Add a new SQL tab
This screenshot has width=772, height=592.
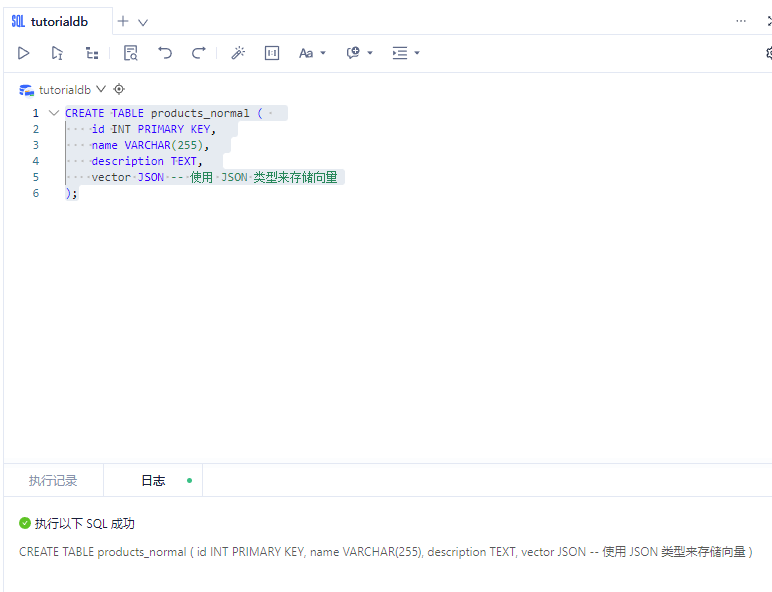coord(123,21)
